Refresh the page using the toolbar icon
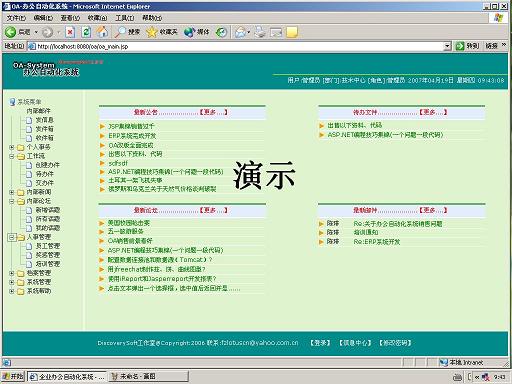Screen dimensions: 512x384 click(86, 32)
